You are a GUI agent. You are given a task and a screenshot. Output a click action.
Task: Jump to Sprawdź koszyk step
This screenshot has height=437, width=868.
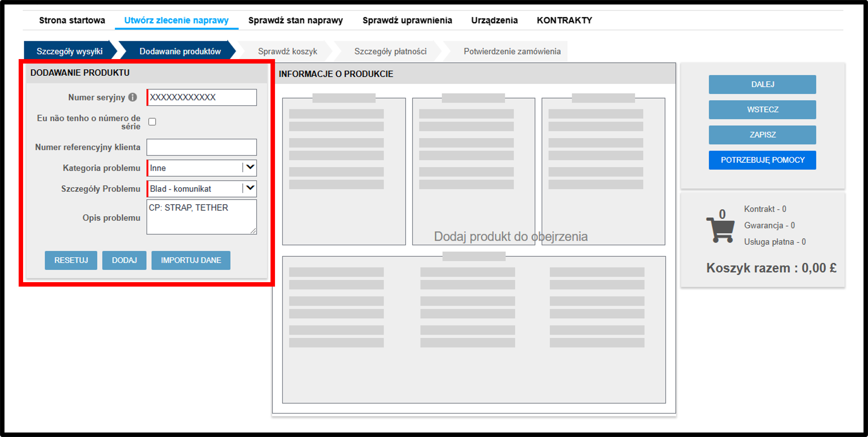coord(287,51)
